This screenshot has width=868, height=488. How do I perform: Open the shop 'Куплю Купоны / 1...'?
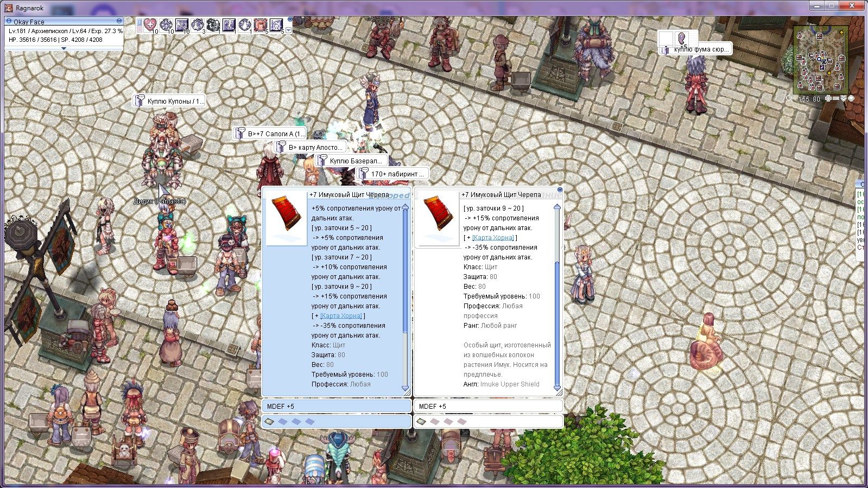click(169, 101)
